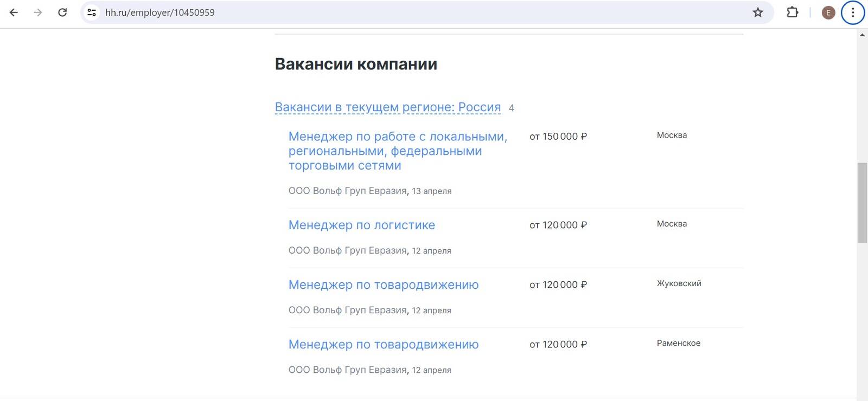The width and height of the screenshot is (868, 401).
Task: Click the browser forward arrow
Action: click(38, 12)
